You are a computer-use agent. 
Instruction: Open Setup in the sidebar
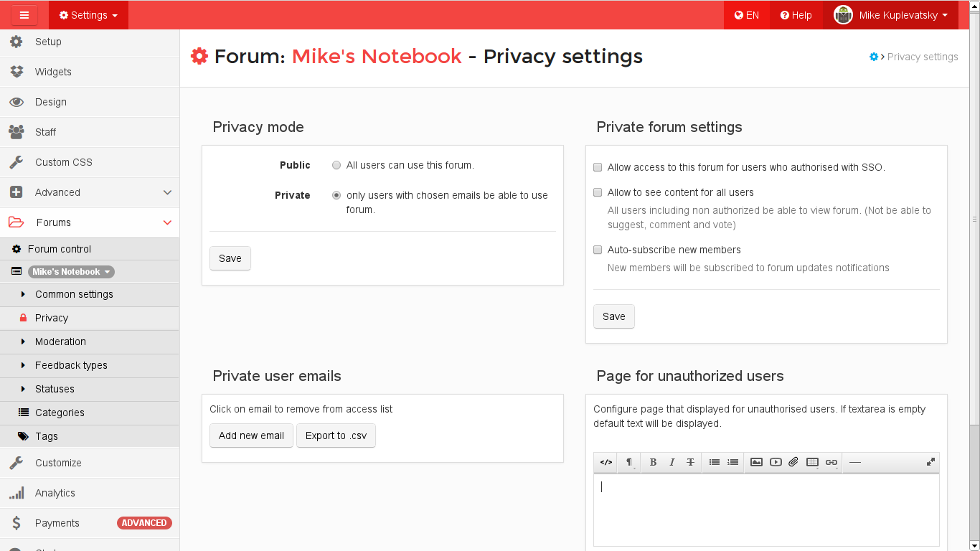pos(90,42)
